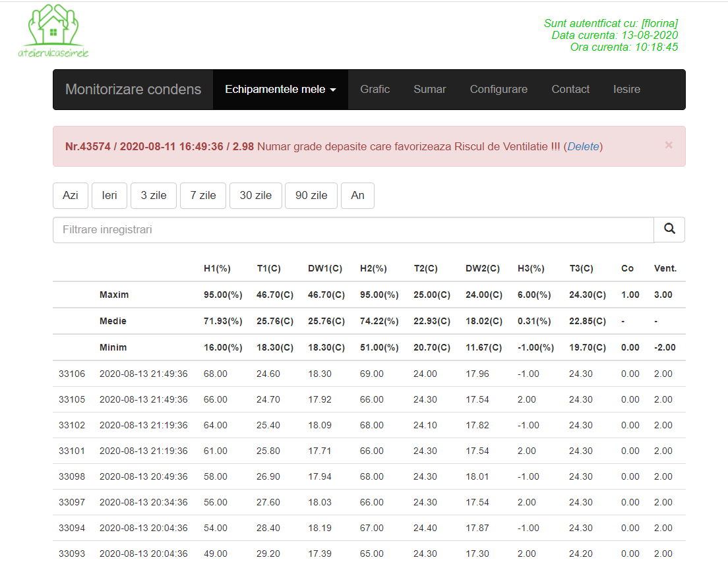Choose the 30 zile period

click(255, 196)
